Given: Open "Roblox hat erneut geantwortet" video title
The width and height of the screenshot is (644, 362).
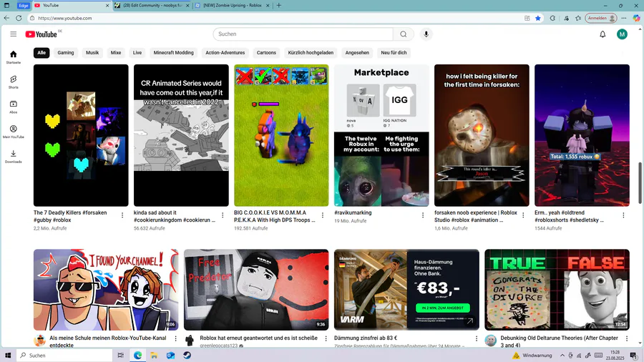Looking at the screenshot, I should (x=259, y=338).
